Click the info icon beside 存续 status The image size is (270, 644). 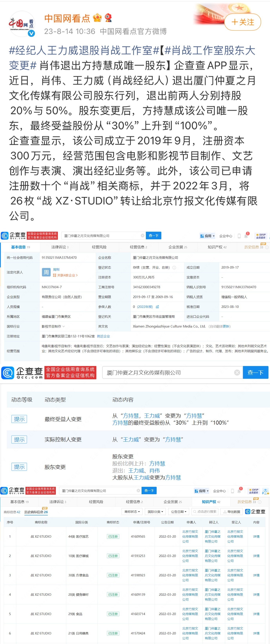174,267
